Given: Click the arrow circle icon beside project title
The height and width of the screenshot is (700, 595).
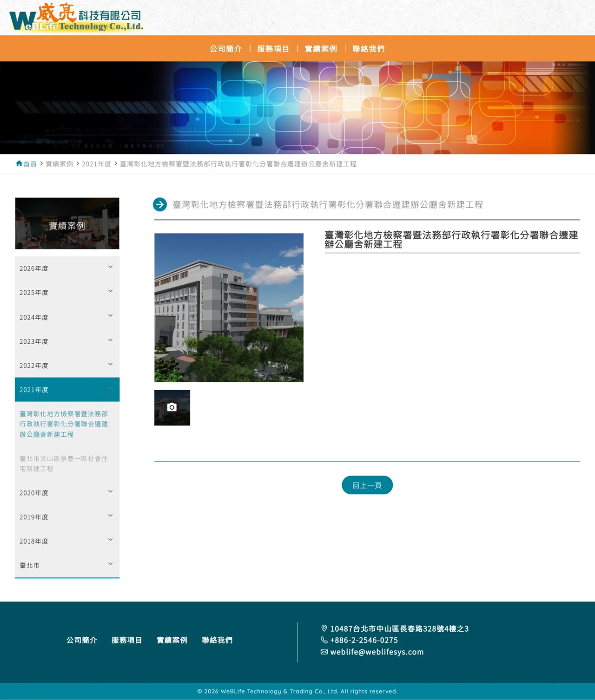Looking at the screenshot, I should 160,204.
